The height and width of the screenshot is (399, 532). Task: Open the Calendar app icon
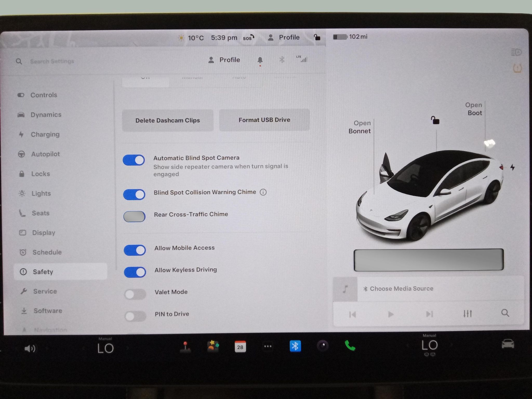point(240,346)
